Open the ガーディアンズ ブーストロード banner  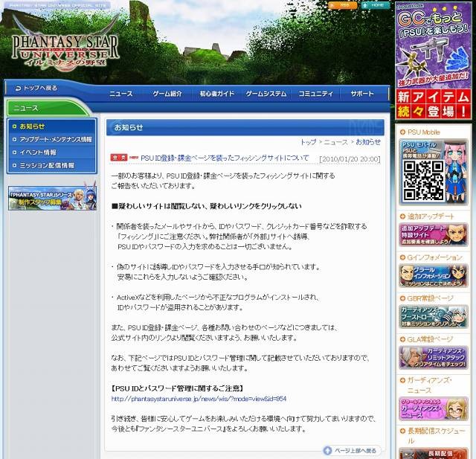pyautogui.click(x=433, y=317)
